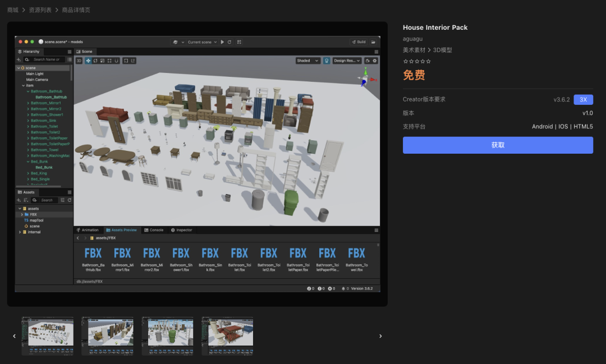Switch to the Inspector tab

182,230
